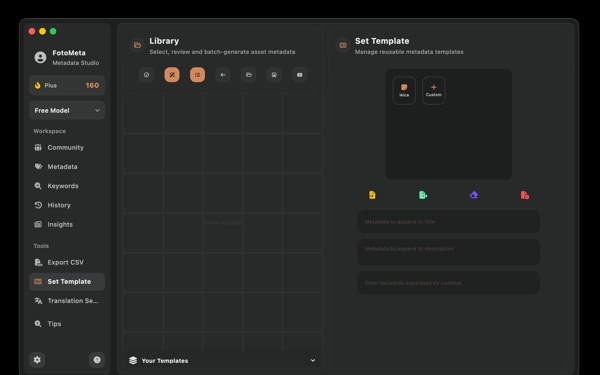Click the purple eraser clear icon
The width and height of the screenshot is (600, 375).
pyautogui.click(x=474, y=195)
